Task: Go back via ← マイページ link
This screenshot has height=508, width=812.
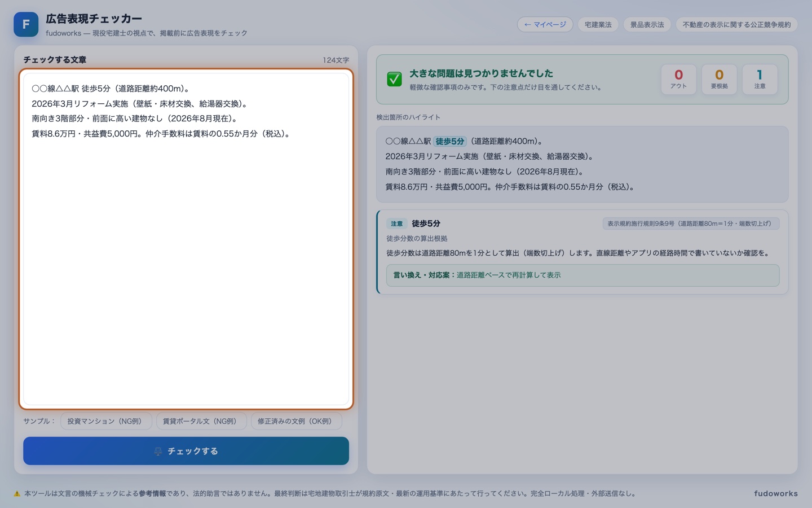Action: pos(545,24)
